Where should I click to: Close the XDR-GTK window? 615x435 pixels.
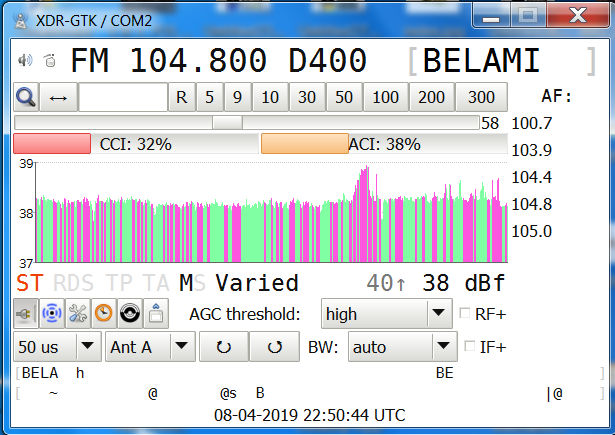[578, 16]
